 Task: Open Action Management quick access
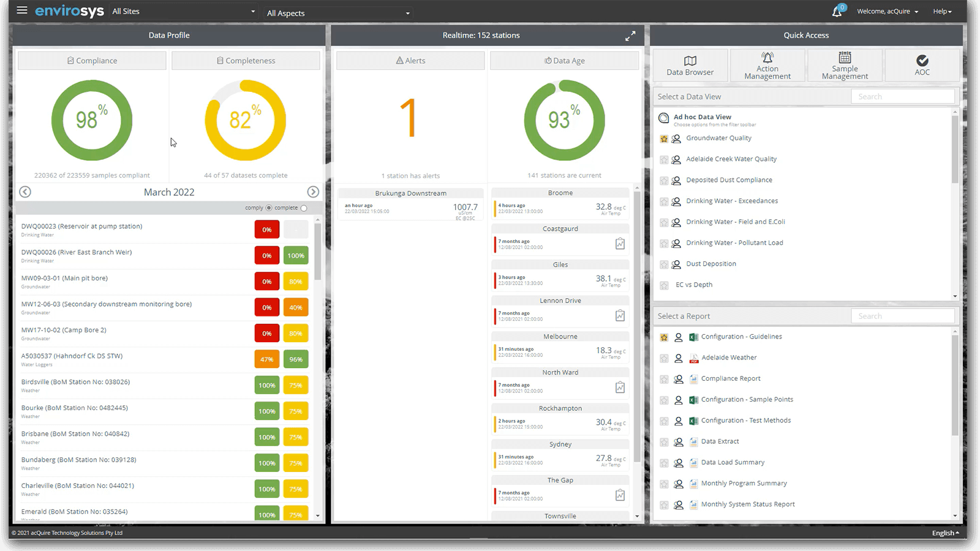[x=767, y=66]
